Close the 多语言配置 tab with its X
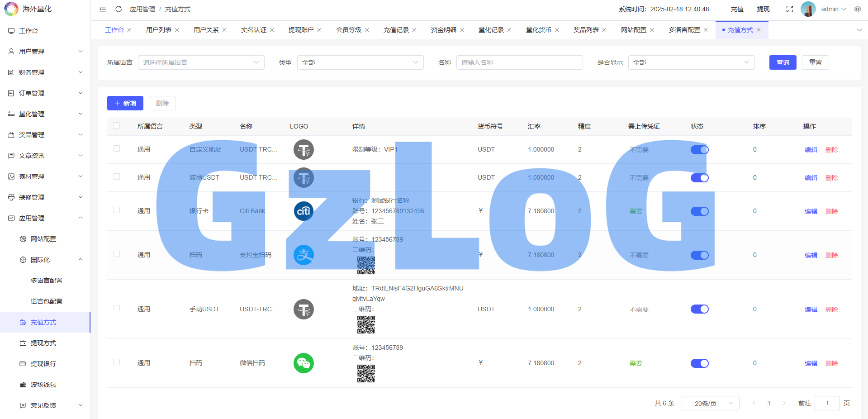Screen dimensions: 868x419 point(706,30)
